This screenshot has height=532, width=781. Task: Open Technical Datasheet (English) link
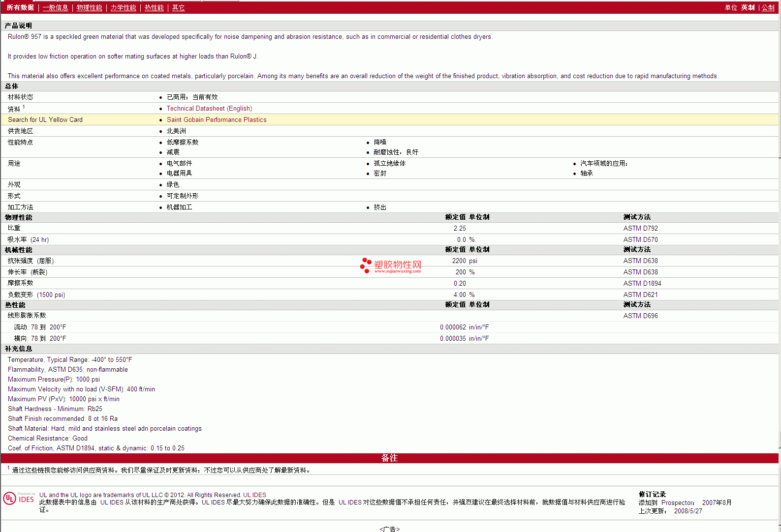(x=209, y=109)
